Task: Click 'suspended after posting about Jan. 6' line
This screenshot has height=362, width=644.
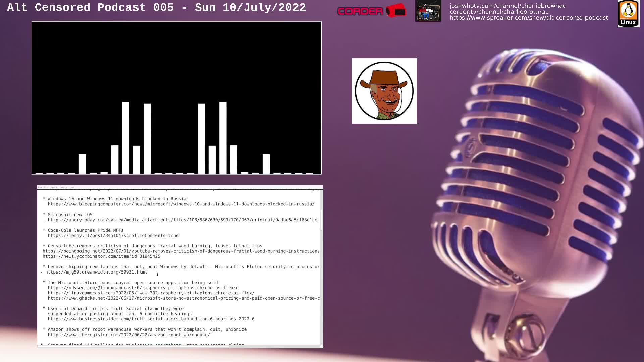Action: click(120, 314)
